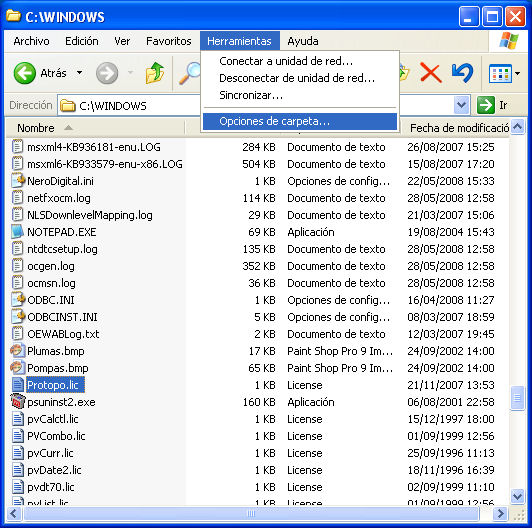The width and height of the screenshot is (532, 528).
Task: Click the PVCombo.lic file icon
Action: coord(18,436)
